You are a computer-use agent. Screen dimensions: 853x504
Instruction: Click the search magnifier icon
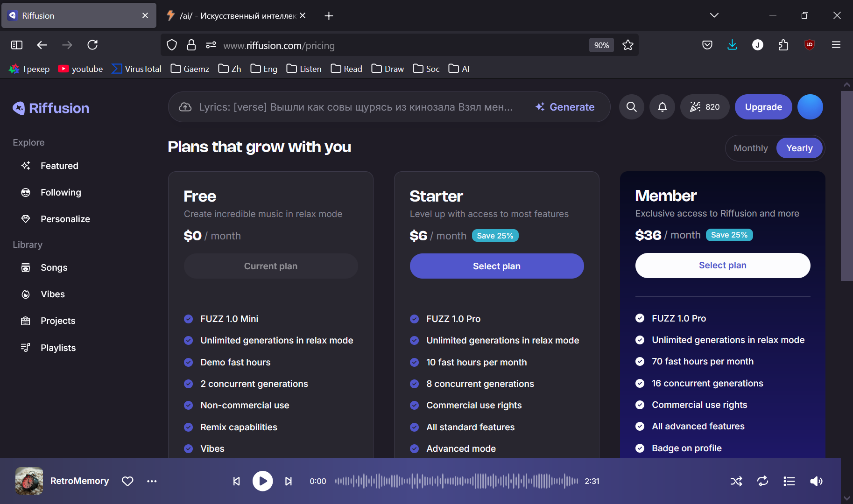631,107
